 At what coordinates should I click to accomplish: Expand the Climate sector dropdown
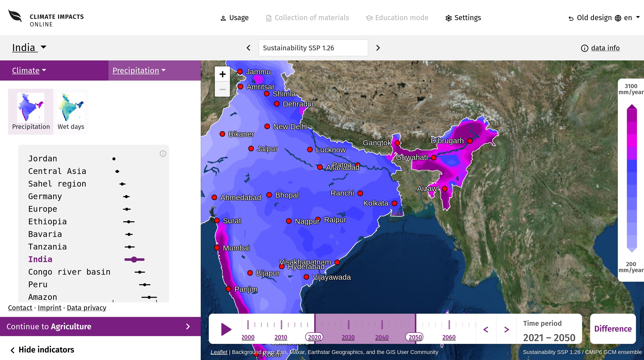click(x=29, y=70)
